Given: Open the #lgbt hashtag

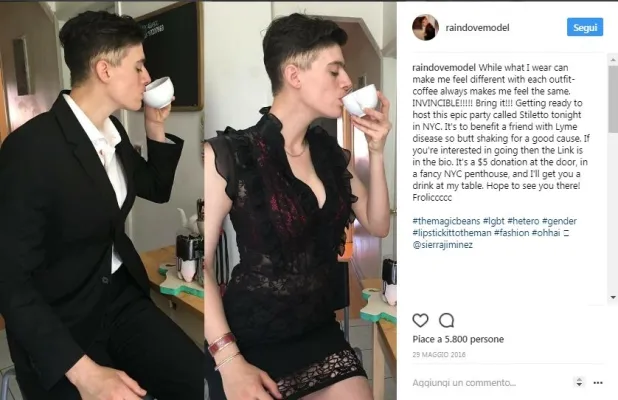Looking at the screenshot, I should coord(494,221).
